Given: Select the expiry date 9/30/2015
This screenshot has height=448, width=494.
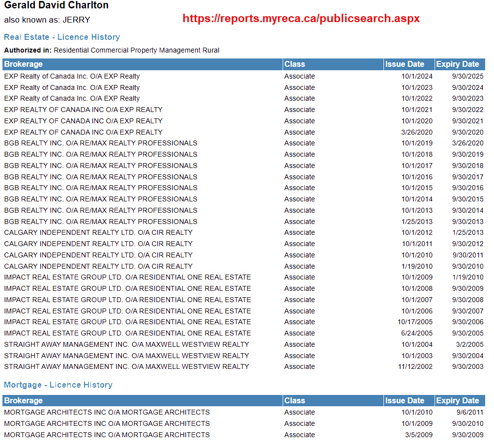Looking at the screenshot, I should [468, 199].
